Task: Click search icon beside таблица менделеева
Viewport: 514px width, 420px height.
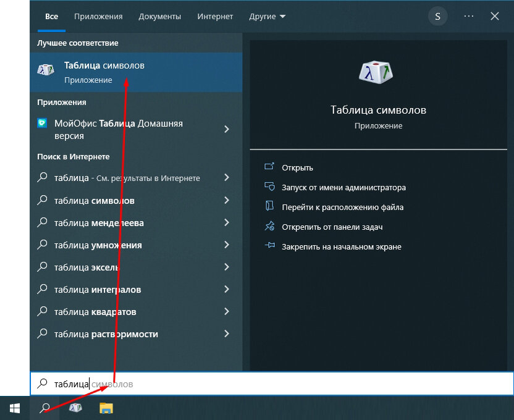Action: pyautogui.click(x=42, y=222)
